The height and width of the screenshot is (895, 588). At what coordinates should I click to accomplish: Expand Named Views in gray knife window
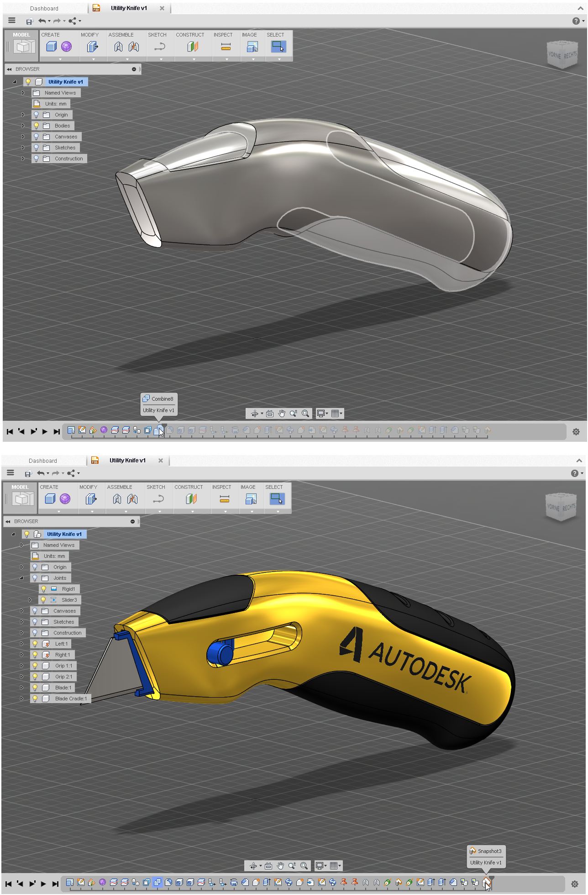pyautogui.click(x=23, y=93)
